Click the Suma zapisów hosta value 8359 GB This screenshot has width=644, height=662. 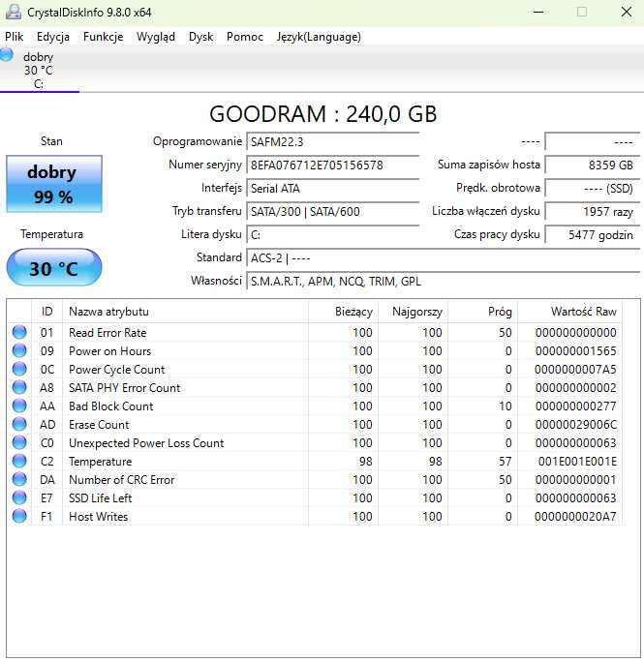click(x=593, y=165)
